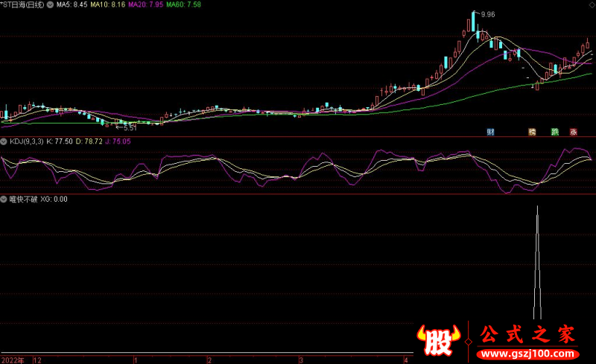
Task: Select the magenta MA20: 7.95 label
Action: (145, 4)
